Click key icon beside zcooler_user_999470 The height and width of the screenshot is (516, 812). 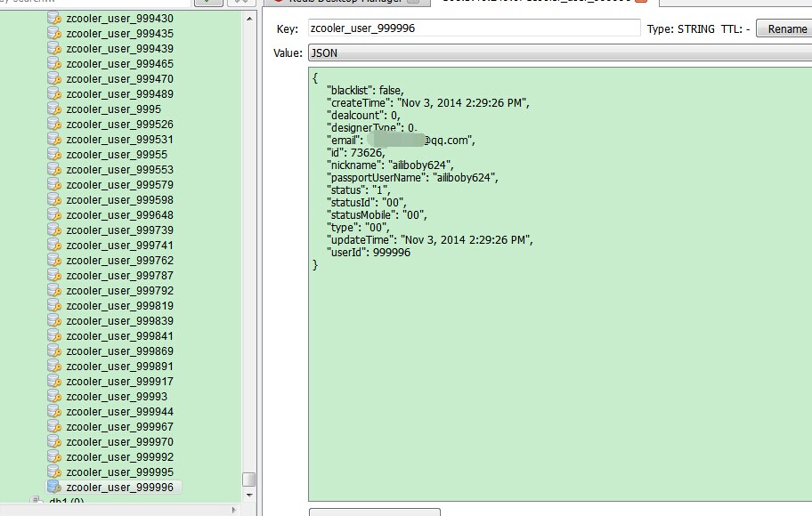click(54, 78)
